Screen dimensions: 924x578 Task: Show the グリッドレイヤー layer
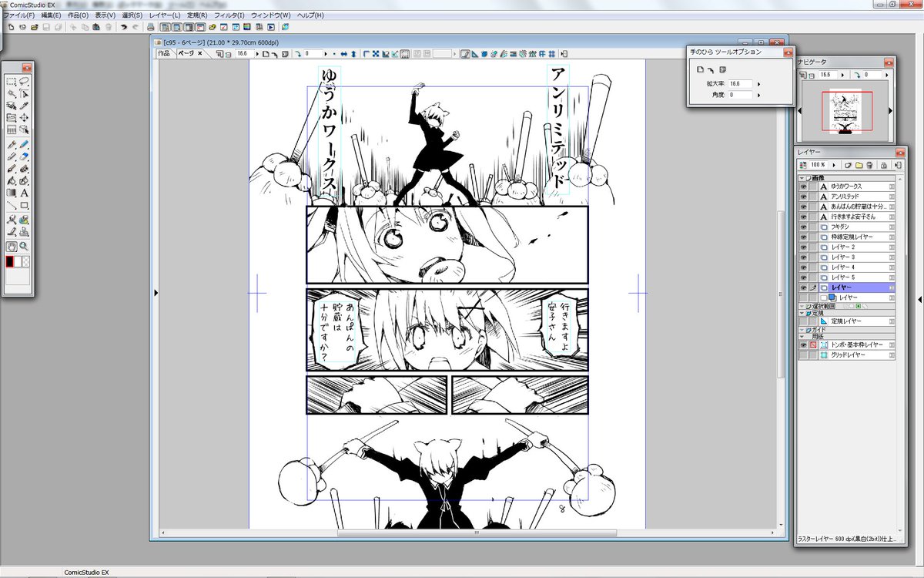(x=803, y=355)
